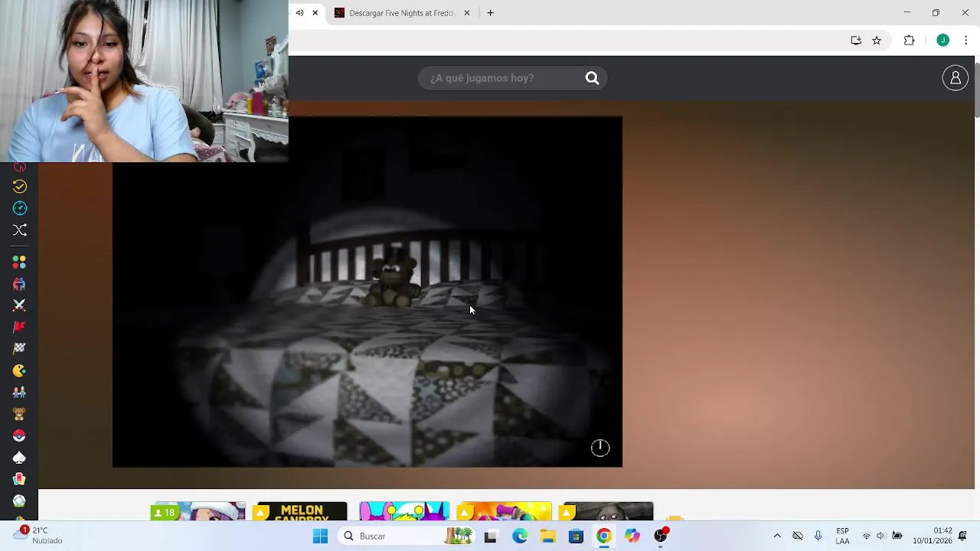The width and height of the screenshot is (980, 551).
Task: Mute the tab using the speaker icon
Action: [x=299, y=13]
